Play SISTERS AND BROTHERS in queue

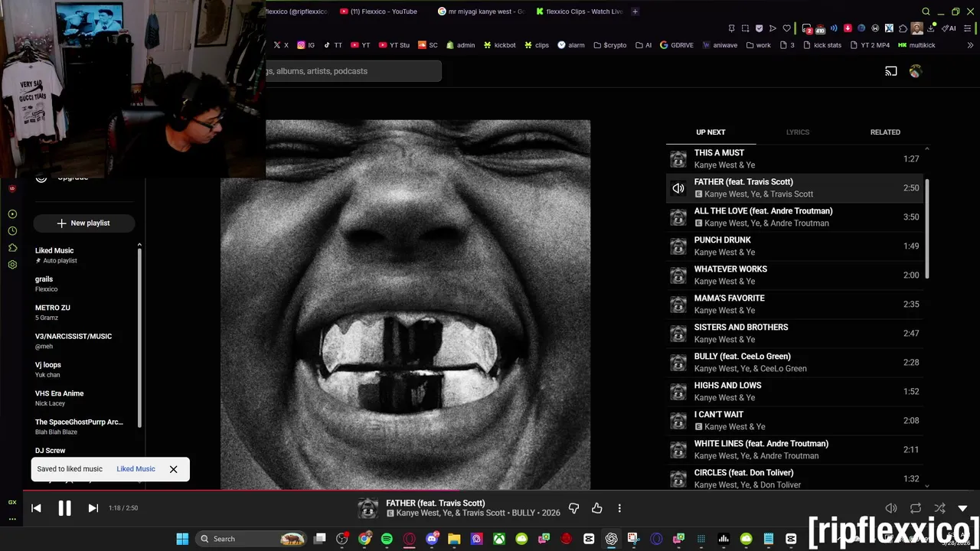click(x=795, y=334)
